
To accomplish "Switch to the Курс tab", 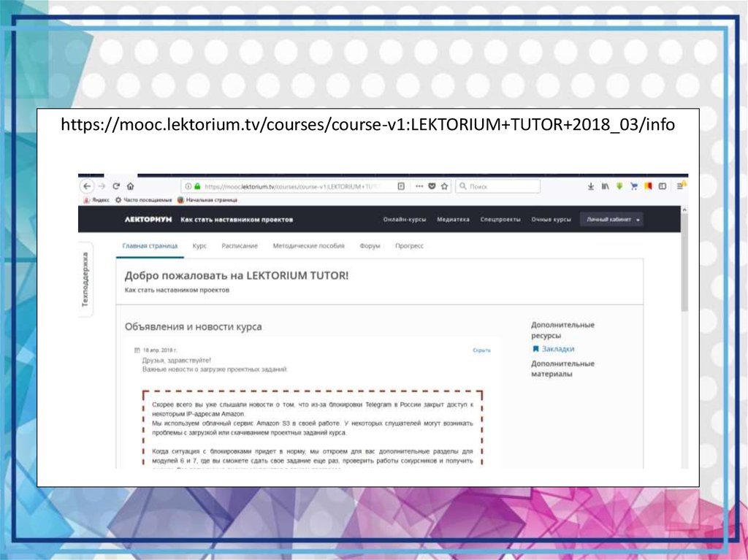I will point(199,245).
